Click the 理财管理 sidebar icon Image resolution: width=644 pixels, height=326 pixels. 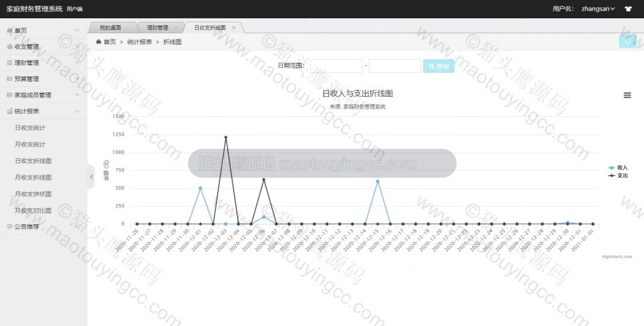click(x=10, y=63)
